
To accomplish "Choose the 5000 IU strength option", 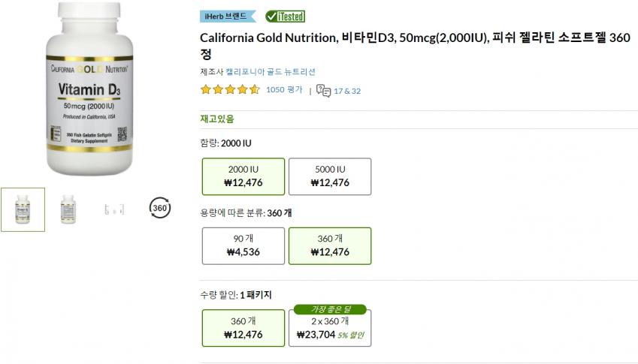I will pyautogui.click(x=330, y=176).
